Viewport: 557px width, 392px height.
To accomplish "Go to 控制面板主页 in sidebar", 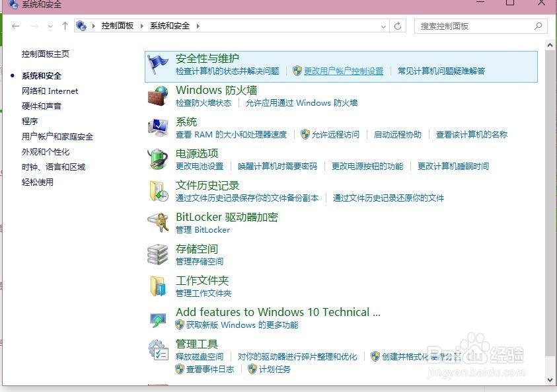I will (46, 54).
